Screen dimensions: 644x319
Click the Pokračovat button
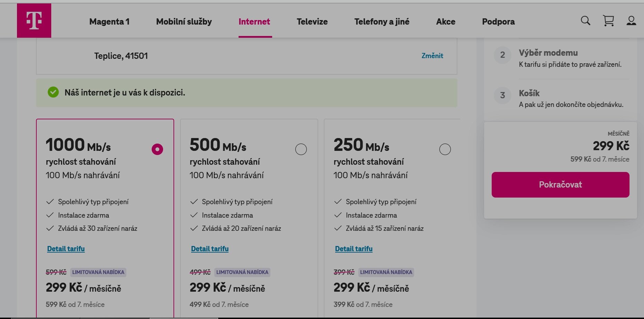pos(560,185)
